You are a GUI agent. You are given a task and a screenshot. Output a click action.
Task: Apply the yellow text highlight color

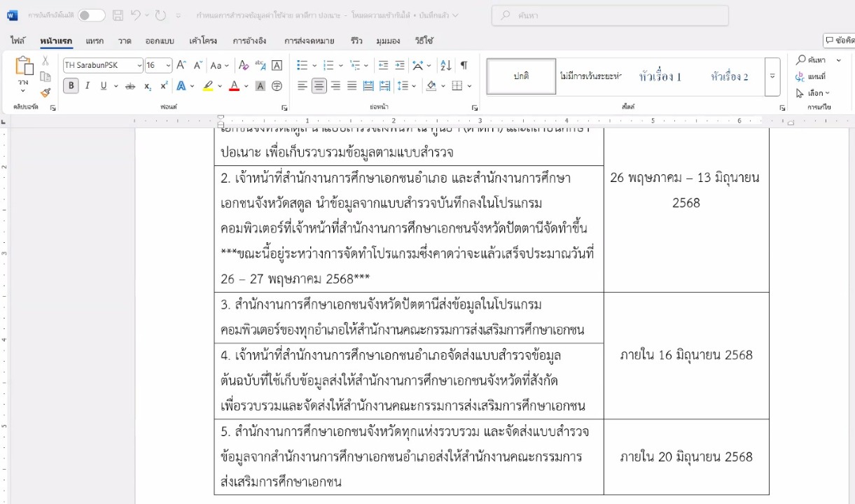tap(207, 86)
